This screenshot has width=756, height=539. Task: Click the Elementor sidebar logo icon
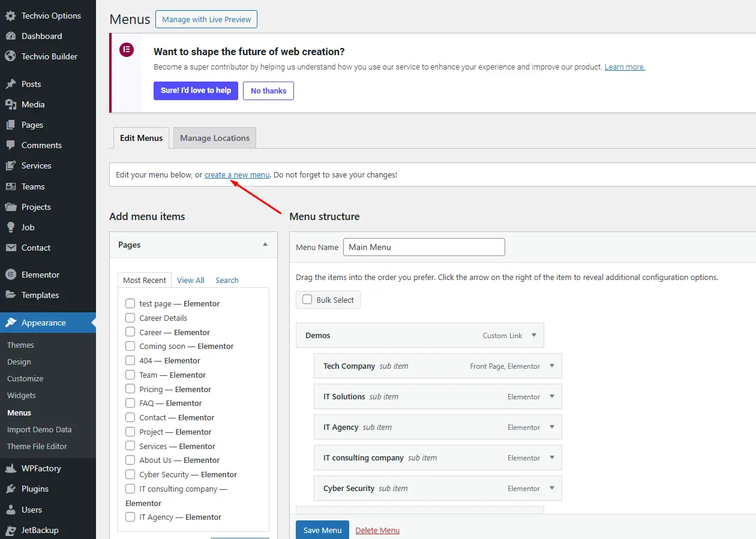(10, 275)
